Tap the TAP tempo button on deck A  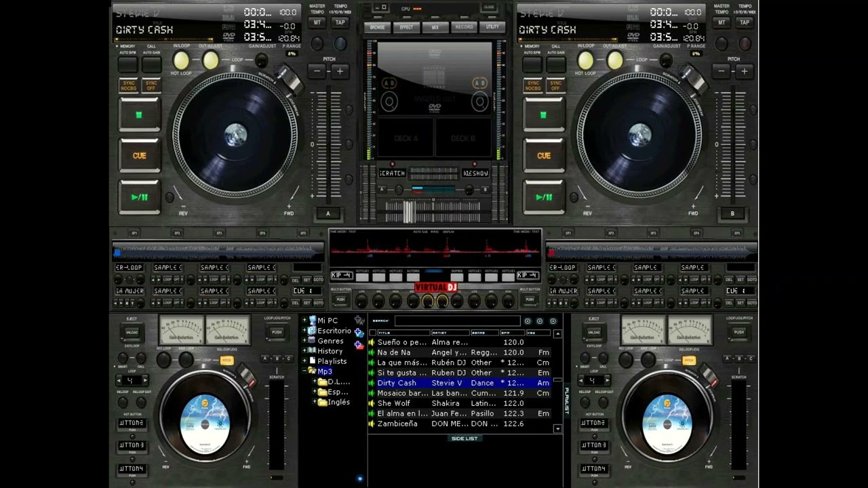coord(340,22)
